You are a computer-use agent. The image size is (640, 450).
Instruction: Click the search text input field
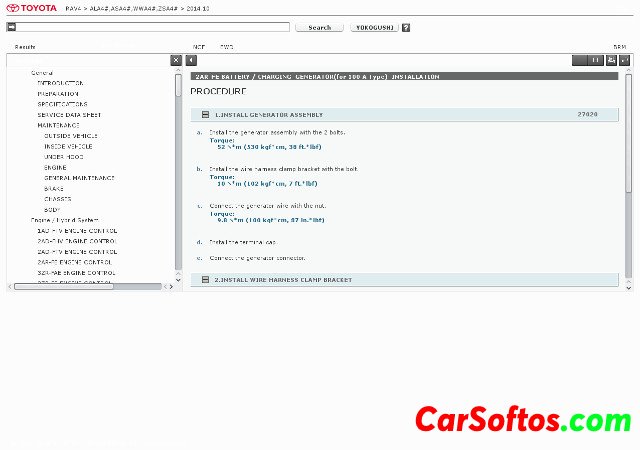pyautogui.click(x=150, y=28)
